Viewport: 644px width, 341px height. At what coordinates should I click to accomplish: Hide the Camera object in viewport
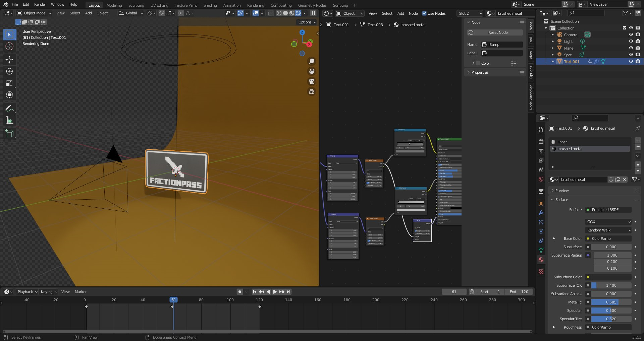pyautogui.click(x=631, y=35)
